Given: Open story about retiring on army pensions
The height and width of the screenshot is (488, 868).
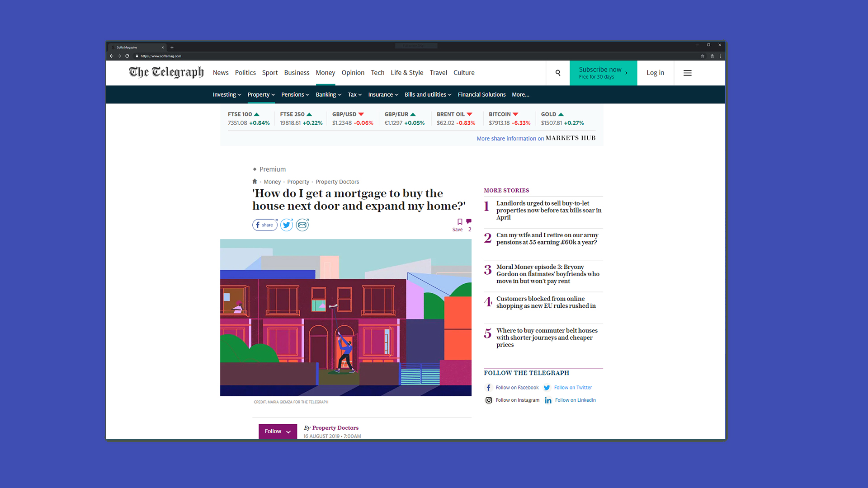Looking at the screenshot, I should [547, 239].
